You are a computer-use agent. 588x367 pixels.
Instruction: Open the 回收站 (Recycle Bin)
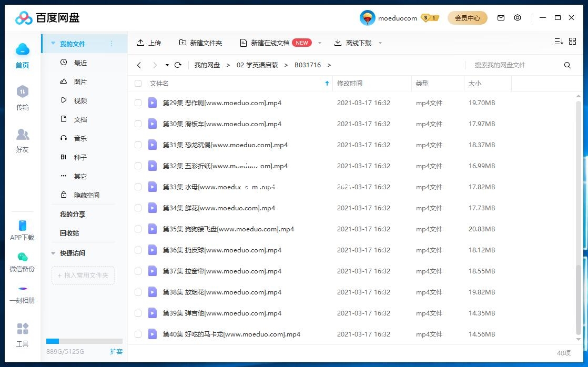coord(69,233)
